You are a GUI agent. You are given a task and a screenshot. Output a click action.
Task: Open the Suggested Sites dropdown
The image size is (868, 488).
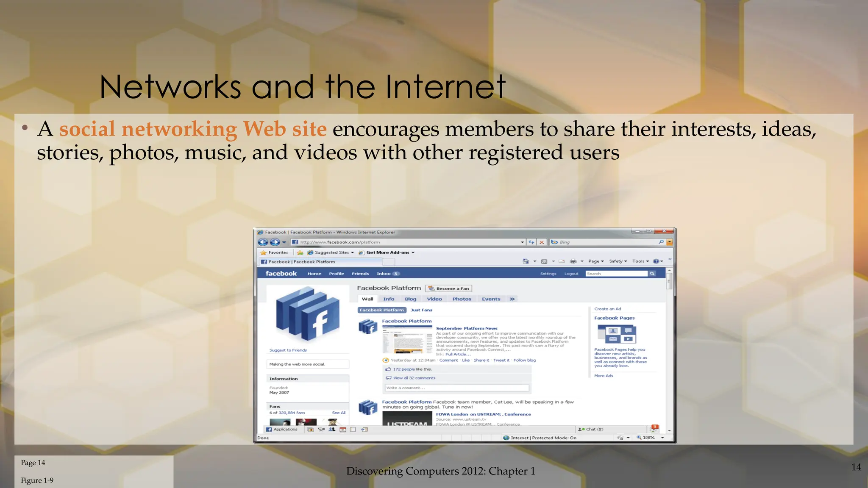(x=331, y=252)
